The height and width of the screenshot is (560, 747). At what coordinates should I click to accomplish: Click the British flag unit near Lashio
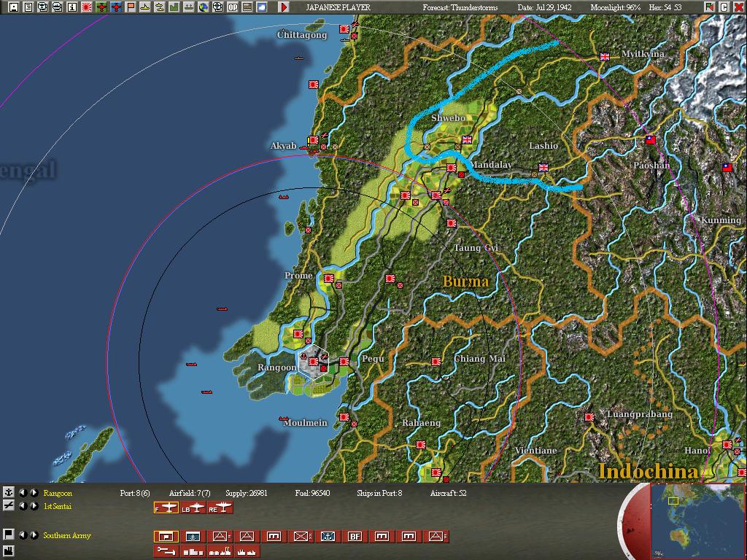[x=543, y=167]
